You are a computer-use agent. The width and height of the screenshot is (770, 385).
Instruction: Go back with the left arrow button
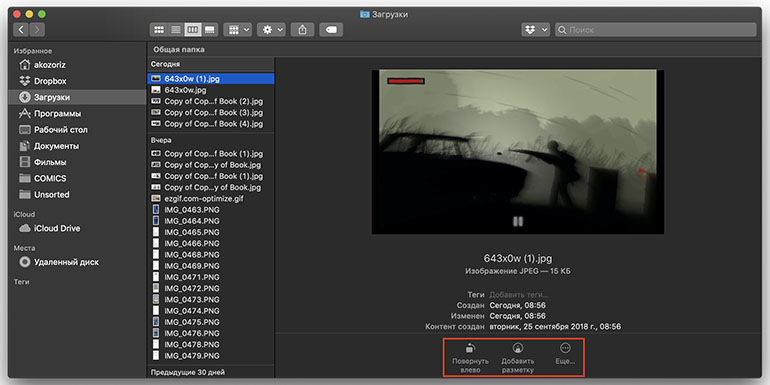point(21,29)
